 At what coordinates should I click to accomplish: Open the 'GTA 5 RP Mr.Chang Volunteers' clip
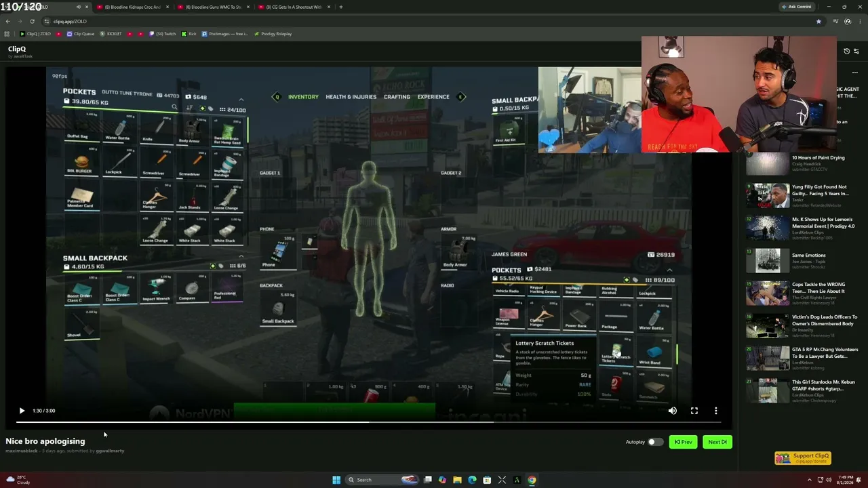click(x=825, y=353)
